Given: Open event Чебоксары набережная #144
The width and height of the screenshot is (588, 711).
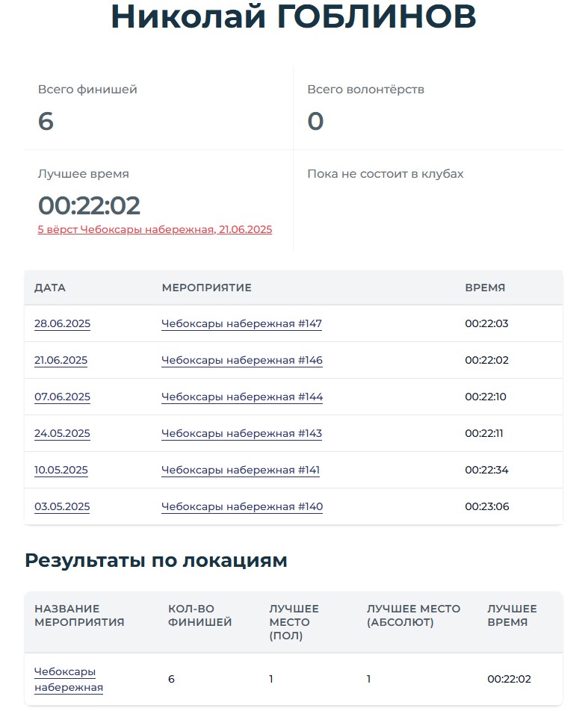Looking at the screenshot, I should [x=242, y=397].
